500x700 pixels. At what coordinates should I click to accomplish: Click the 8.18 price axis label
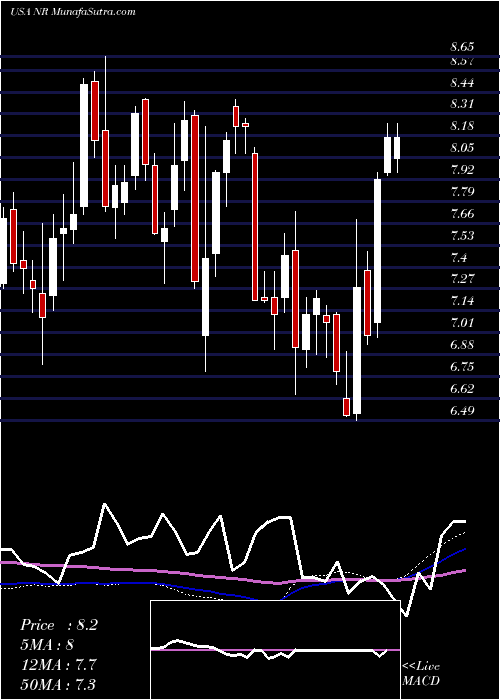coord(462,126)
